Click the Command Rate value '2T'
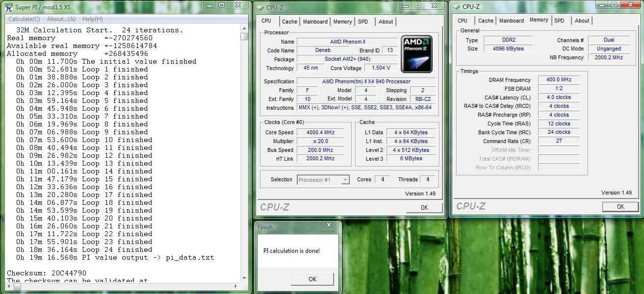Image resolution: width=644 pixels, height=294 pixels. pos(559,141)
